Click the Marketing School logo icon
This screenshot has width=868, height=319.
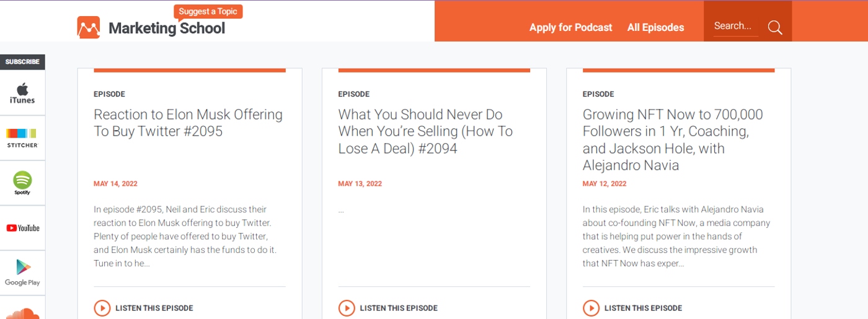click(x=88, y=27)
